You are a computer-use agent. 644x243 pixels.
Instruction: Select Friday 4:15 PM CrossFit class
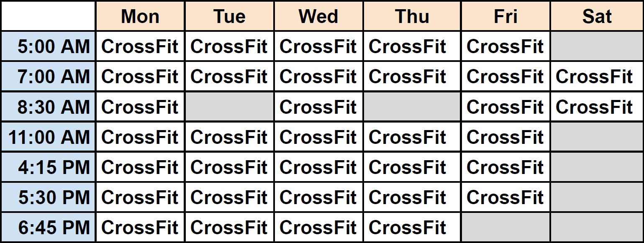505,167
